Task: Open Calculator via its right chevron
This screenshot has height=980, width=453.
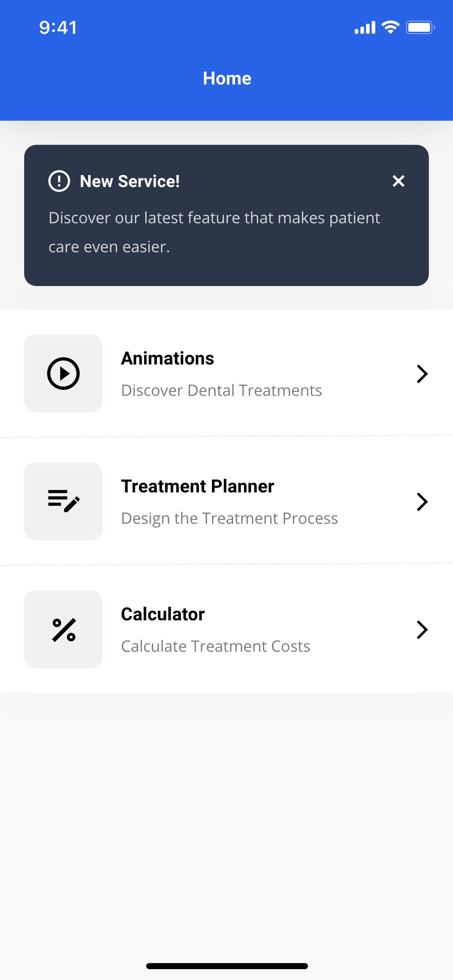Action: click(x=422, y=630)
